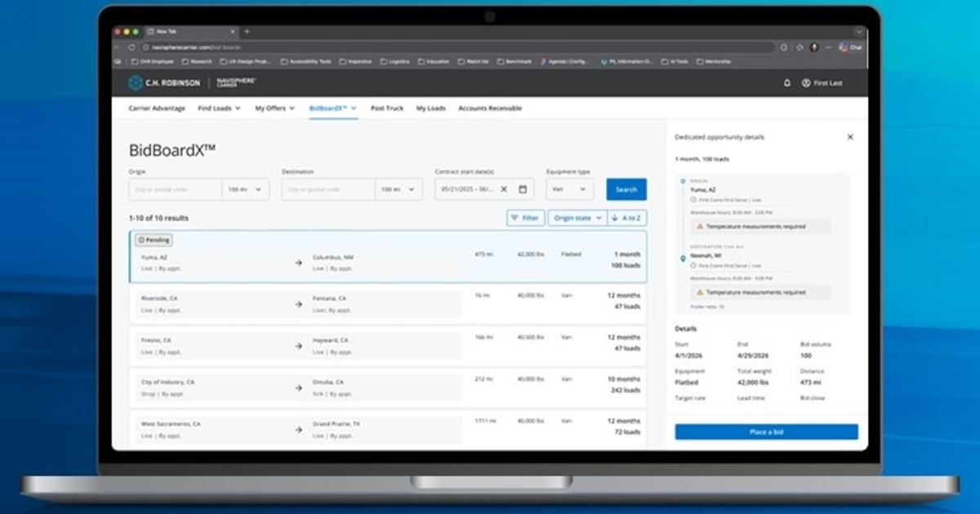The height and width of the screenshot is (514, 980).
Task: Open the Filter options
Action: point(525,218)
